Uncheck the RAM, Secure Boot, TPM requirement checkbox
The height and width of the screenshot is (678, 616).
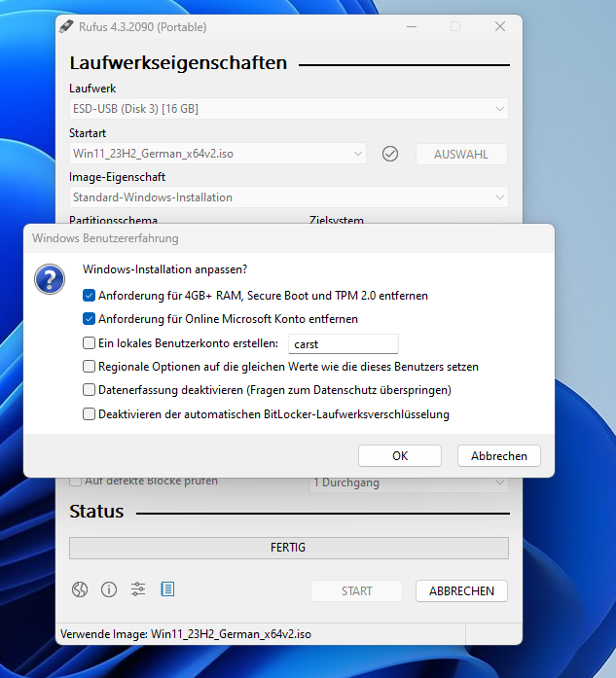(x=90, y=295)
